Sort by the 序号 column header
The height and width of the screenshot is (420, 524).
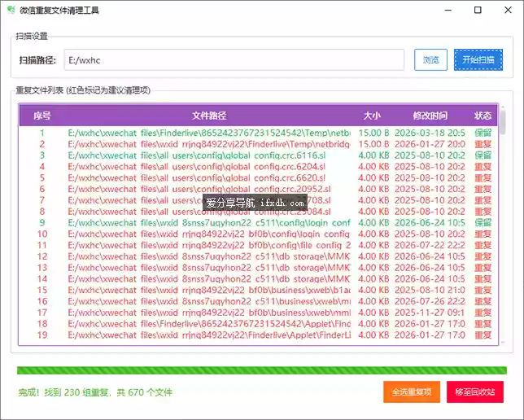point(42,116)
